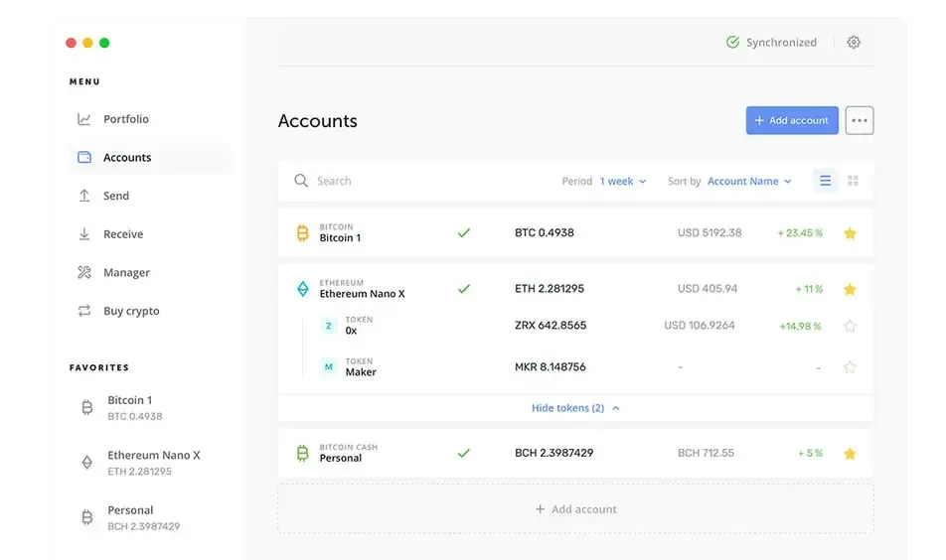The height and width of the screenshot is (560, 946).
Task: Click the 0x token name
Action: pos(351,331)
